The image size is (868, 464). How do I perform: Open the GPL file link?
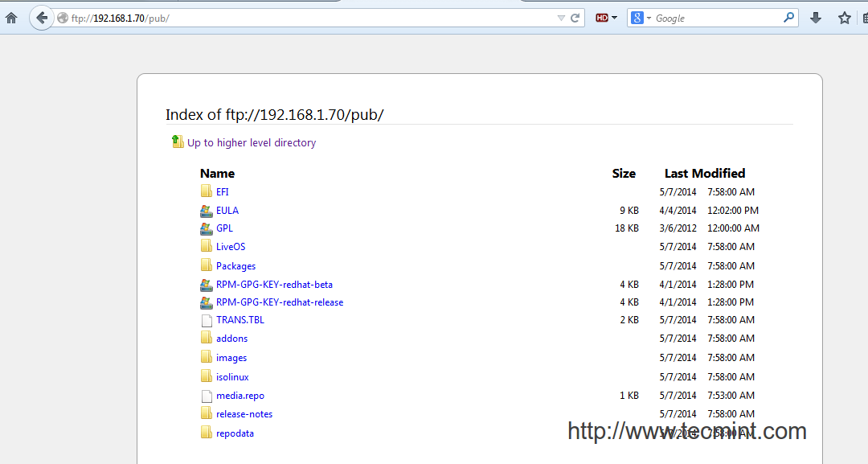225,228
